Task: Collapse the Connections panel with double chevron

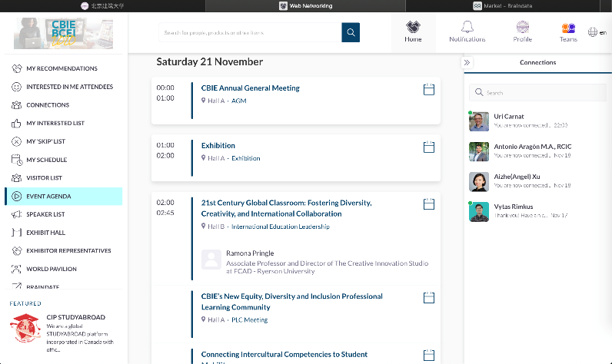Action: [467, 62]
